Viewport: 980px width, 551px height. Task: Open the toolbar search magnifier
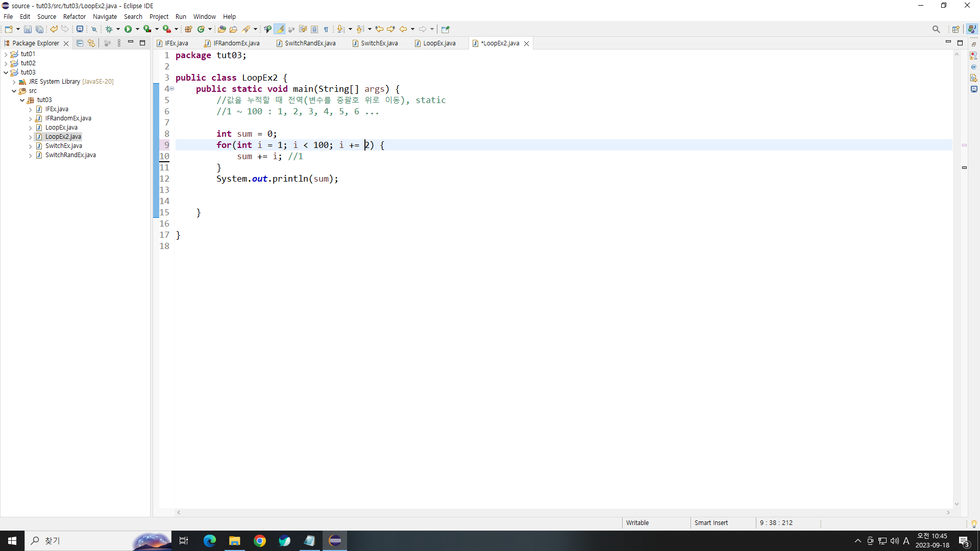(x=936, y=29)
